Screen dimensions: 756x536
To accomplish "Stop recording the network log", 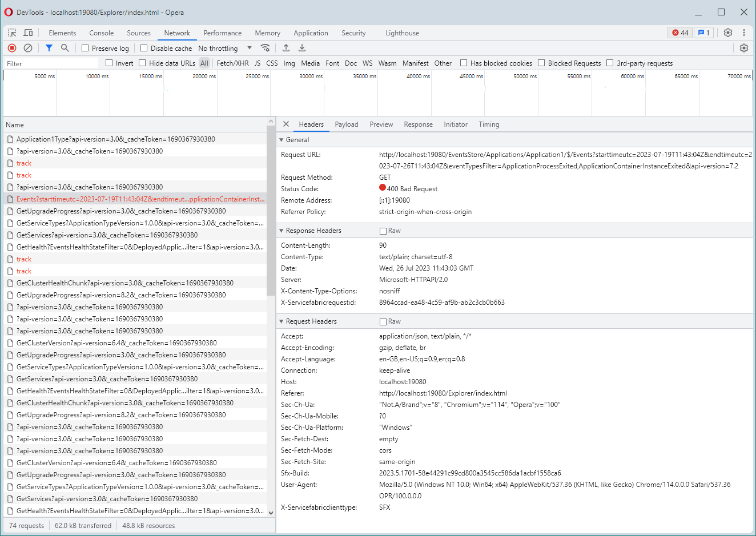I will click(x=11, y=48).
